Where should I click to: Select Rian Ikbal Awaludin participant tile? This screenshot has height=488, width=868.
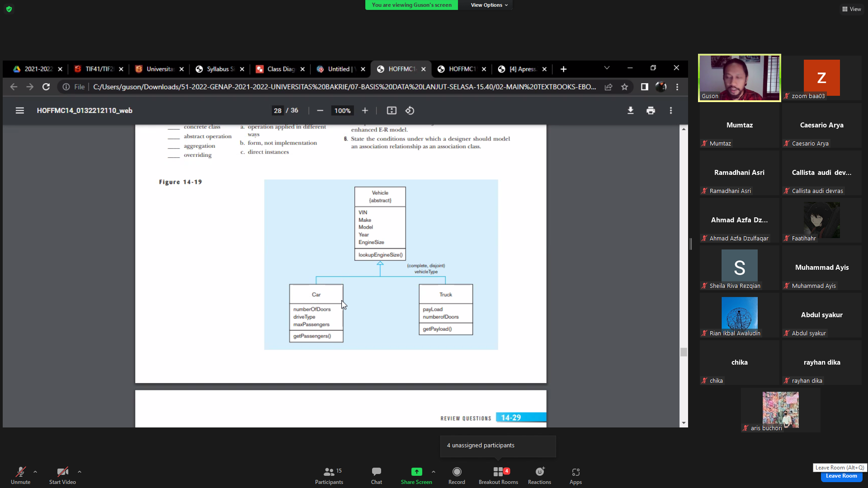pos(739,315)
